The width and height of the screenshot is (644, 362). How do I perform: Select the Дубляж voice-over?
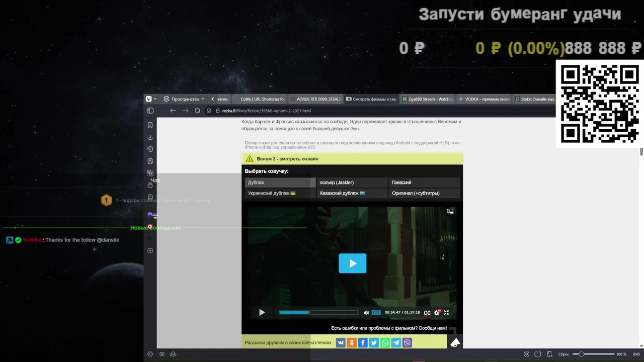click(x=280, y=183)
